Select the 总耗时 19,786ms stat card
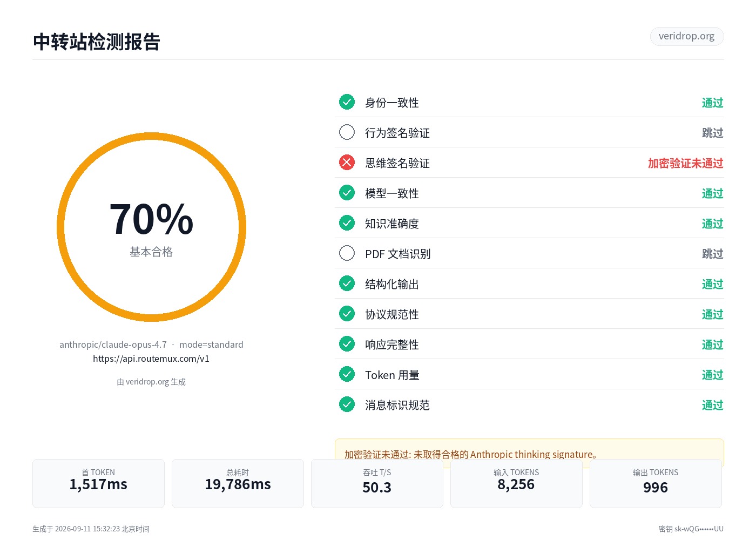 tap(238, 483)
